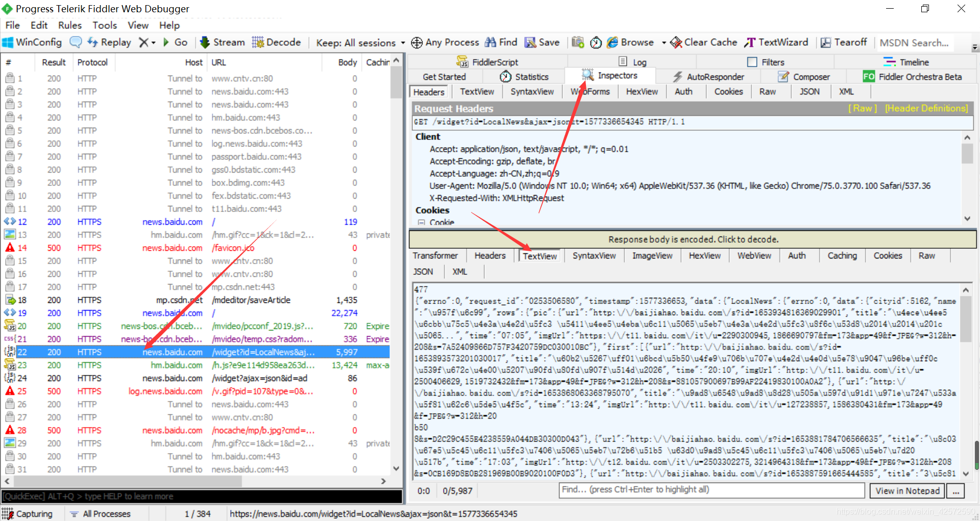Click the Timeline tab icon

tap(890, 62)
